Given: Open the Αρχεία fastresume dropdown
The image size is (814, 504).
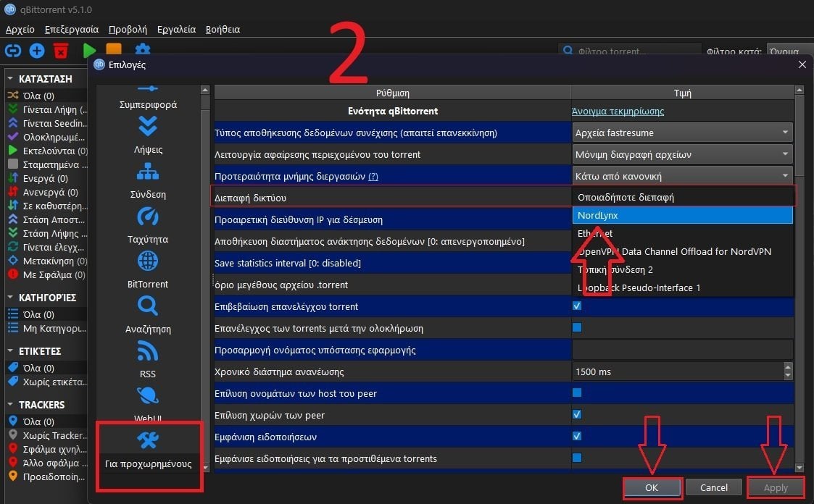Looking at the screenshot, I should (x=682, y=133).
